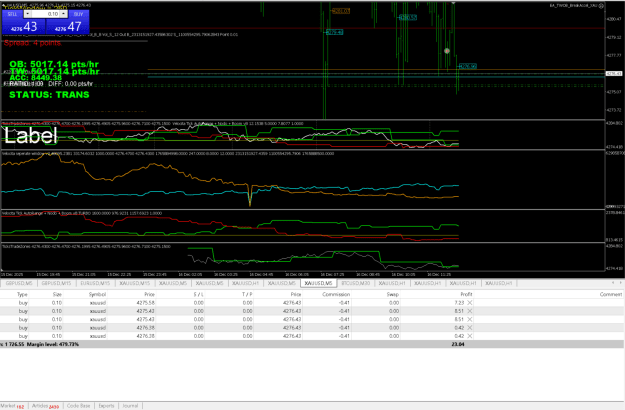Open the Articles tab in the terminal
Screen dimensions: 625x410
tap(45, 406)
